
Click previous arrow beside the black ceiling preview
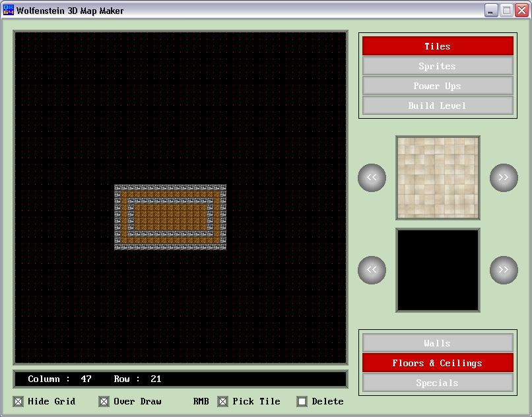click(372, 270)
